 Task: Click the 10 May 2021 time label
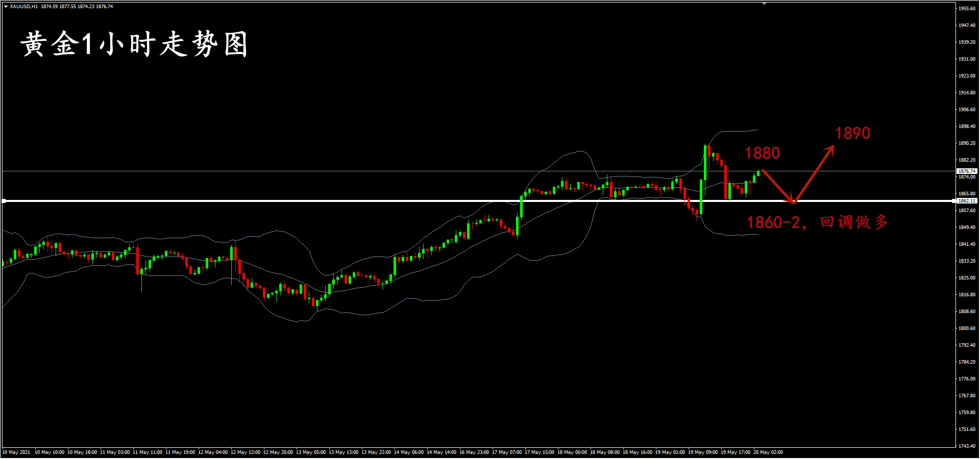pyautogui.click(x=16, y=452)
